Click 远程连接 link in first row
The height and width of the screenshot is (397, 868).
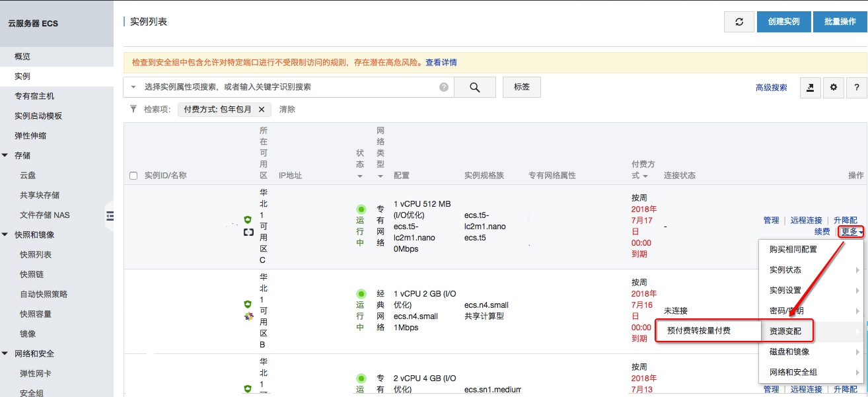(807, 221)
